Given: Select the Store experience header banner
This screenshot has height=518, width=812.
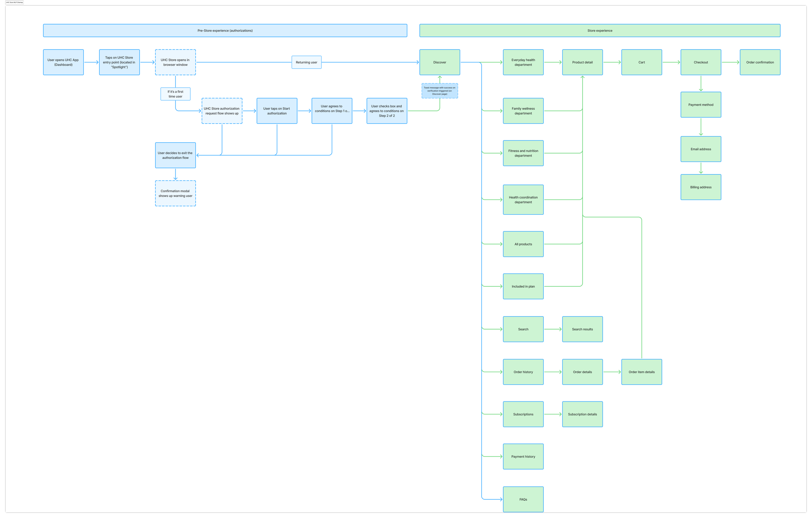Looking at the screenshot, I should pyautogui.click(x=600, y=30).
